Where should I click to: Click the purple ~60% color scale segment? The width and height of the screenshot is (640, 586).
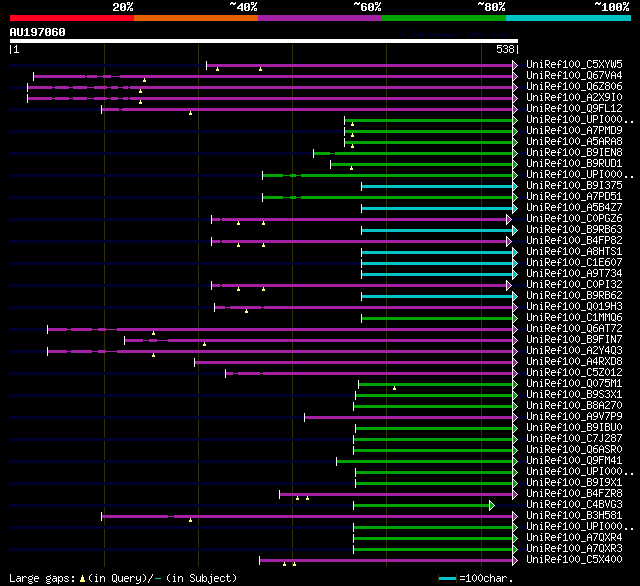pos(320,18)
